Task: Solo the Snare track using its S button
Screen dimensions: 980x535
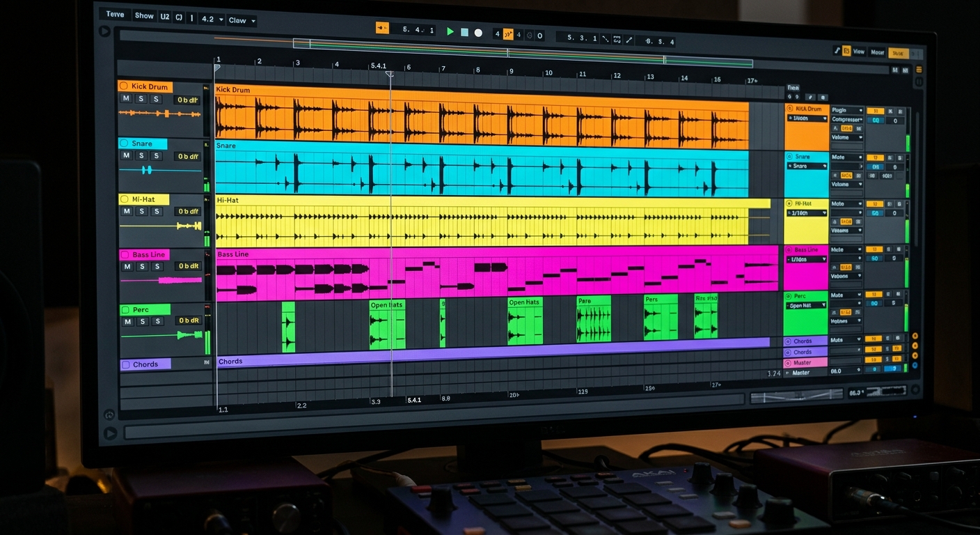Action: [141, 155]
